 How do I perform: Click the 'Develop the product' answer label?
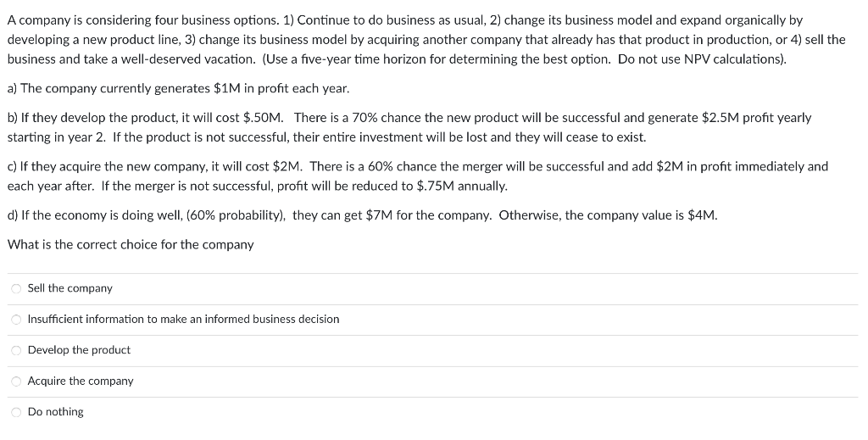pos(79,349)
